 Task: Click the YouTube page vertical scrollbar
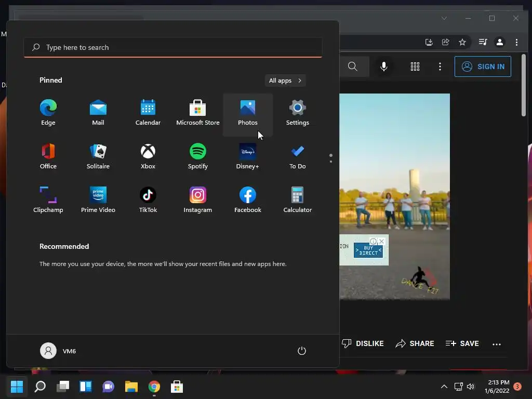(524, 86)
